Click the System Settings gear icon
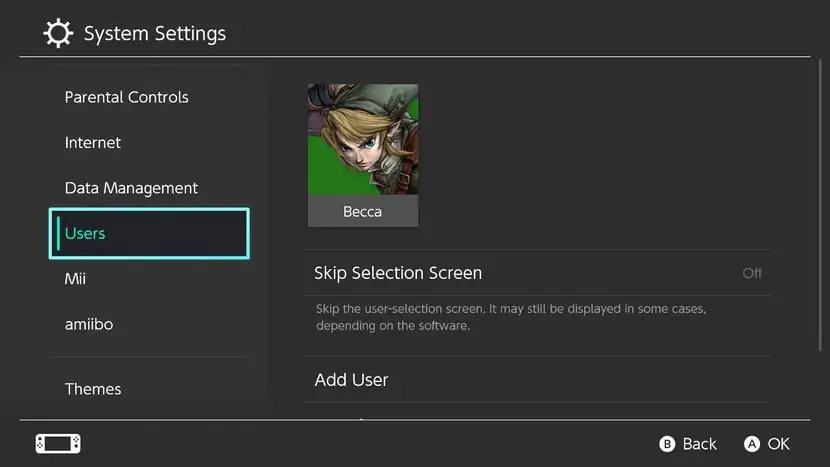 (x=59, y=34)
